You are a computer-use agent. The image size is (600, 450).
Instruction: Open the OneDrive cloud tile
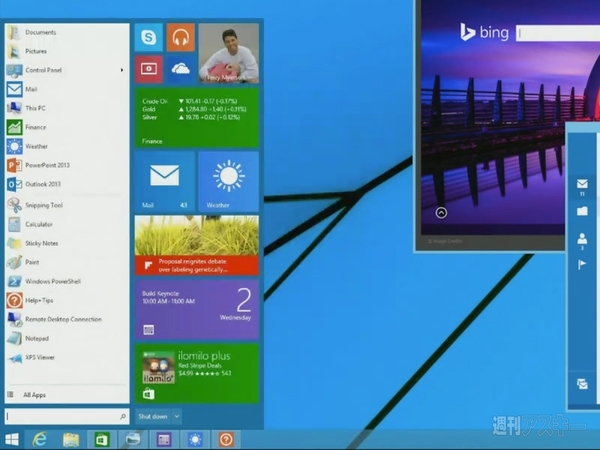point(181,69)
